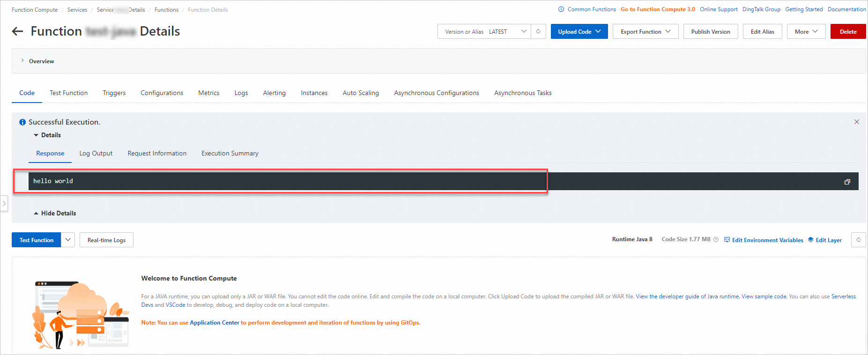Open the Logs tab
868x355 pixels.
point(241,93)
